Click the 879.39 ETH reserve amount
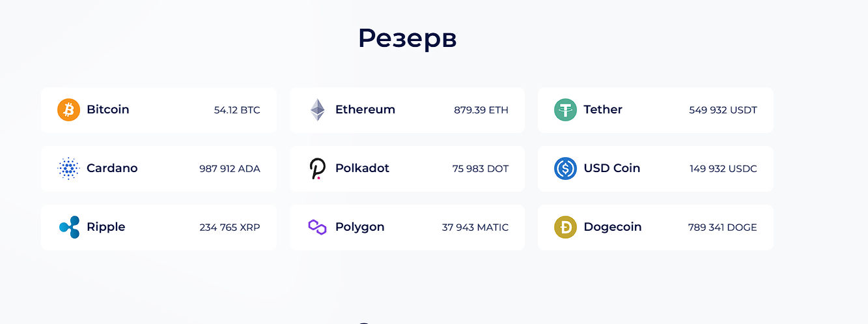The height and width of the screenshot is (324, 868). [481, 110]
